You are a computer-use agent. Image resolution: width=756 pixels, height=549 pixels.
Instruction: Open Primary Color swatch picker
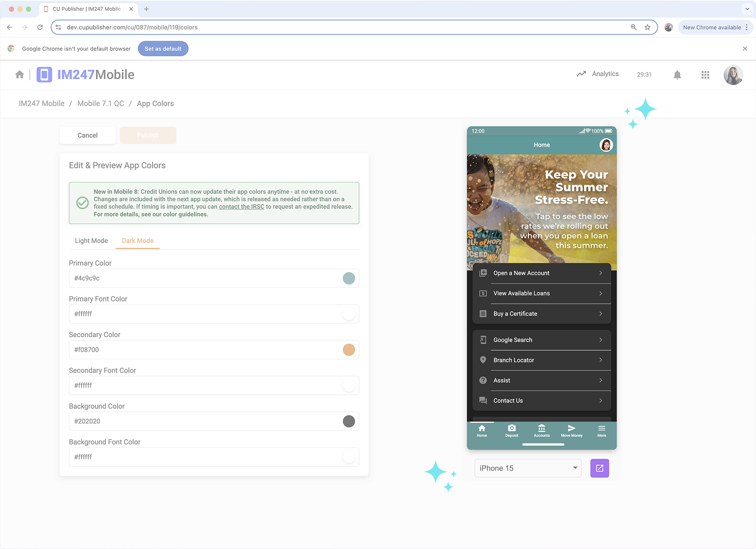click(349, 278)
